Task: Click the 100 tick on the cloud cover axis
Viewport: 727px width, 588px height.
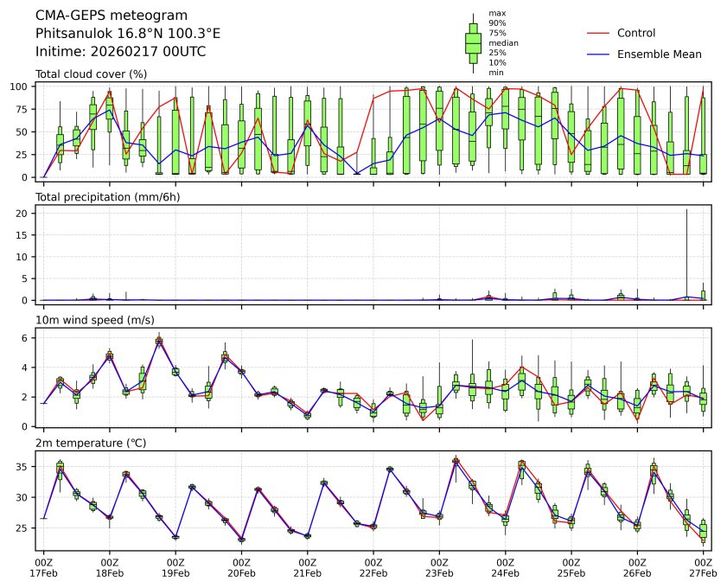Action: point(22,86)
